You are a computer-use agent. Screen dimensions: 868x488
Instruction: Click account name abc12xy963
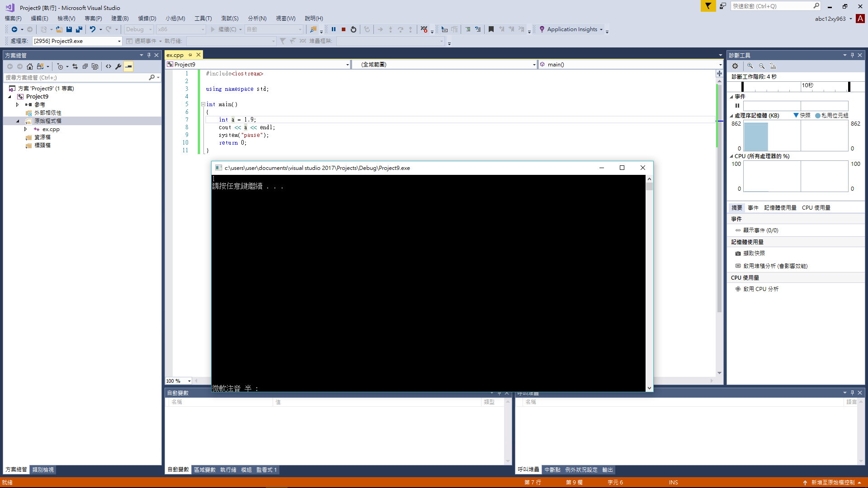[x=830, y=19]
